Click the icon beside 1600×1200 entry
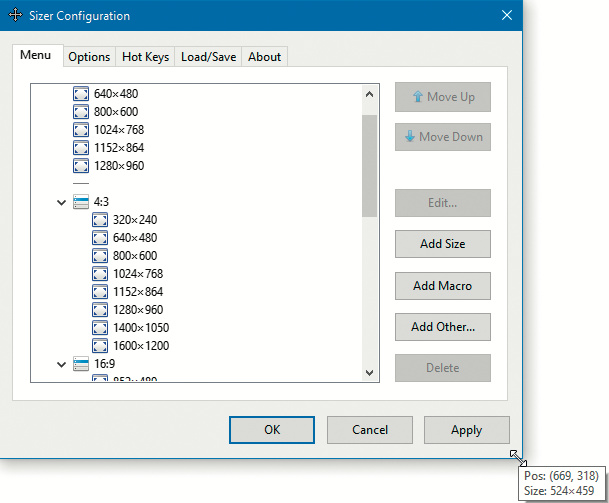The width and height of the screenshot is (609, 503). (100, 346)
